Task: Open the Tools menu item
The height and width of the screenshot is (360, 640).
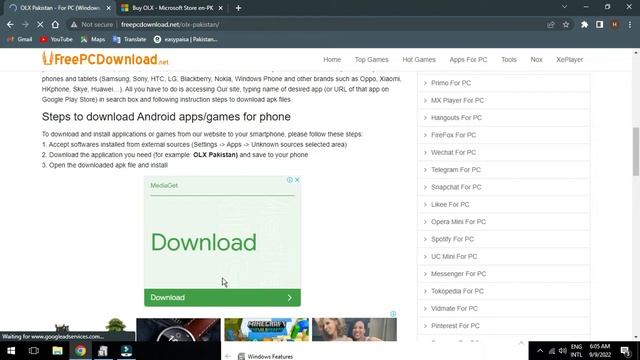Action: pos(509,60)
